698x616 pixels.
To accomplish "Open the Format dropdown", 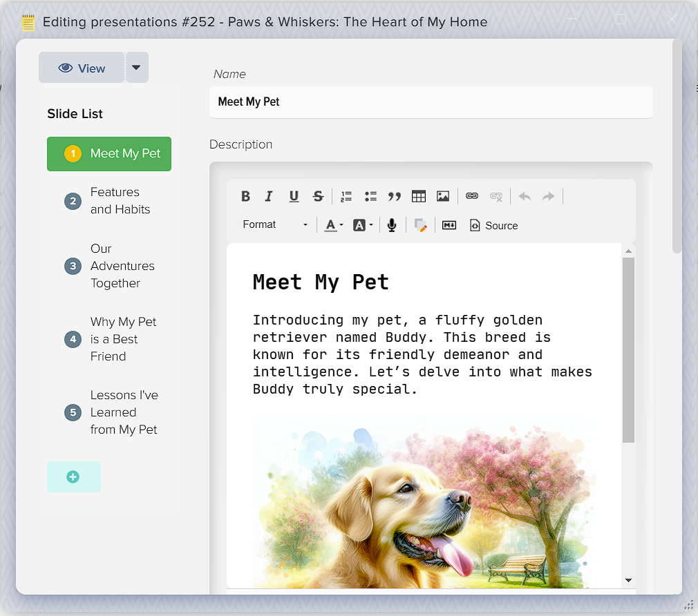I will tap(275, 224).
